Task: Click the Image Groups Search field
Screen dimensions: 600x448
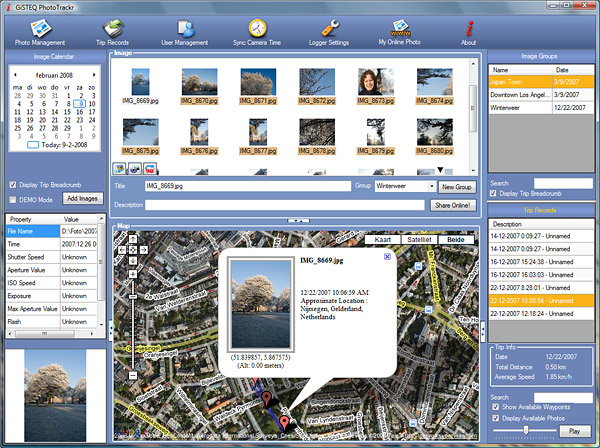Action: tap(563, 183)
